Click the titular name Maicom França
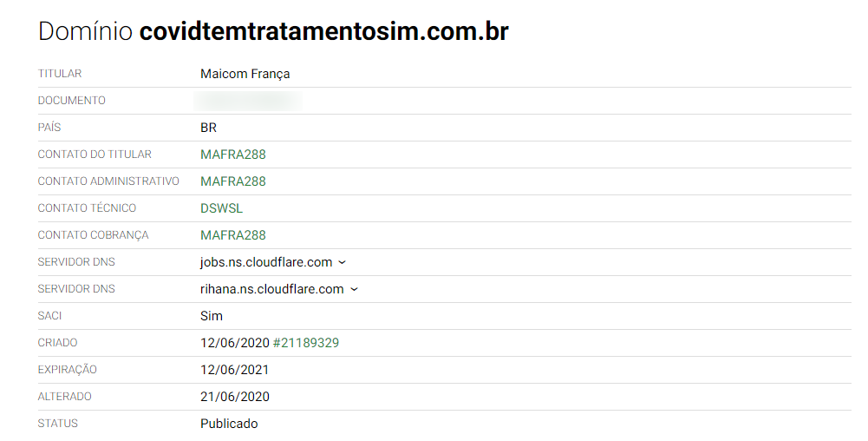This screenshot has width=868, height=441. (x=245, y=75)
